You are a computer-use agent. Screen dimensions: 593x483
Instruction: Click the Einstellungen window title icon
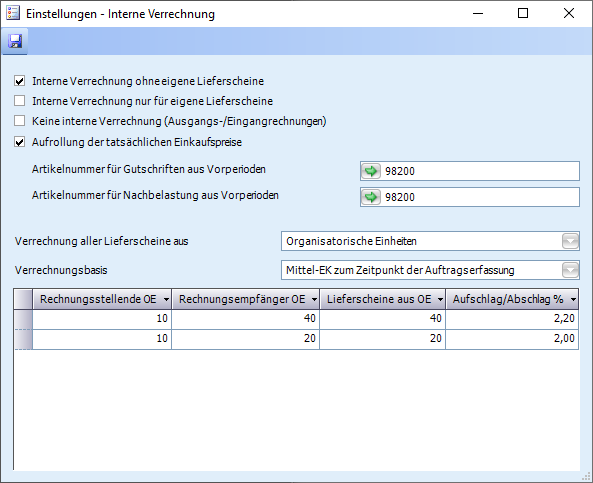coord(12,13)
